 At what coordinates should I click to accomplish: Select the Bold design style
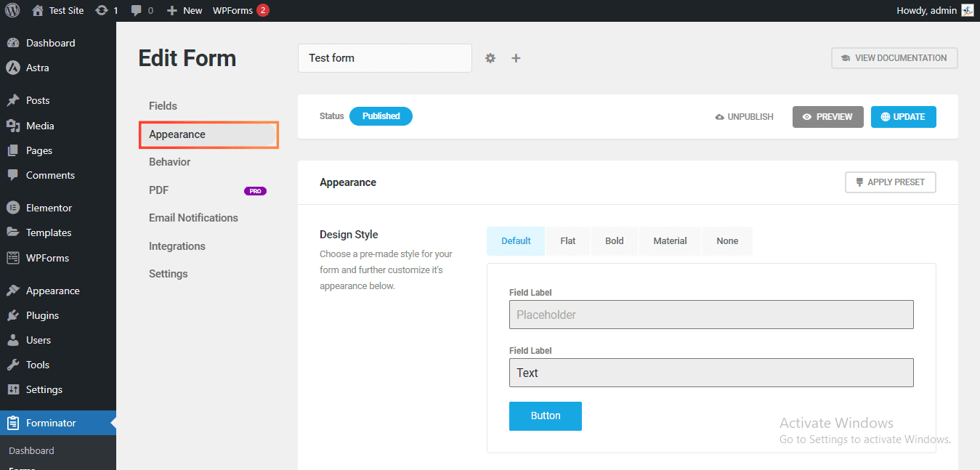[614, 240]
